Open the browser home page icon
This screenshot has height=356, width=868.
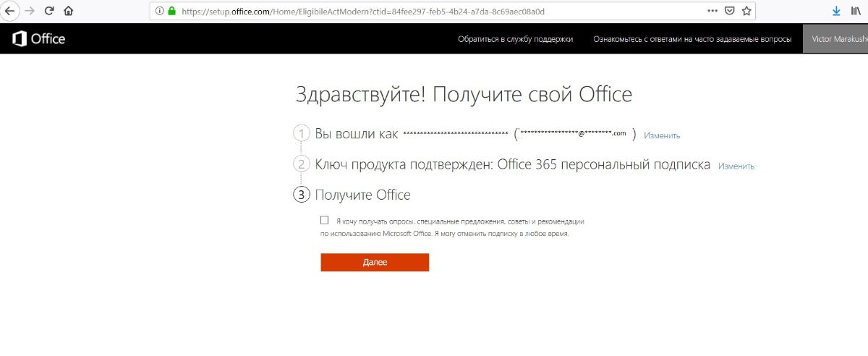coord(68,11)
